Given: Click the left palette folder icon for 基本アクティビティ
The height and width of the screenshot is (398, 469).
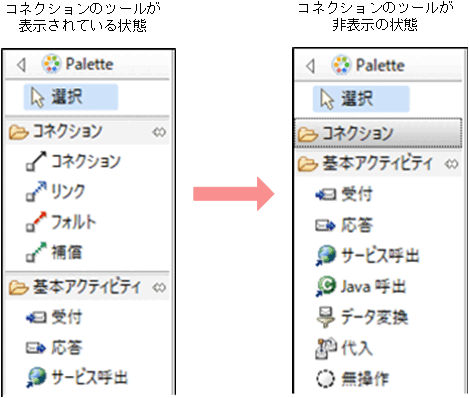Looking at the screenshot, I should (18, 287).
